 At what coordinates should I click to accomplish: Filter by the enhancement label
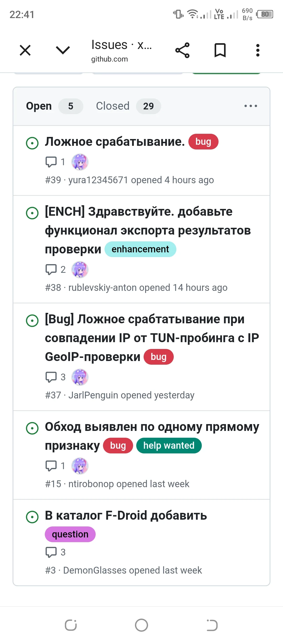[x=140, y=249]
